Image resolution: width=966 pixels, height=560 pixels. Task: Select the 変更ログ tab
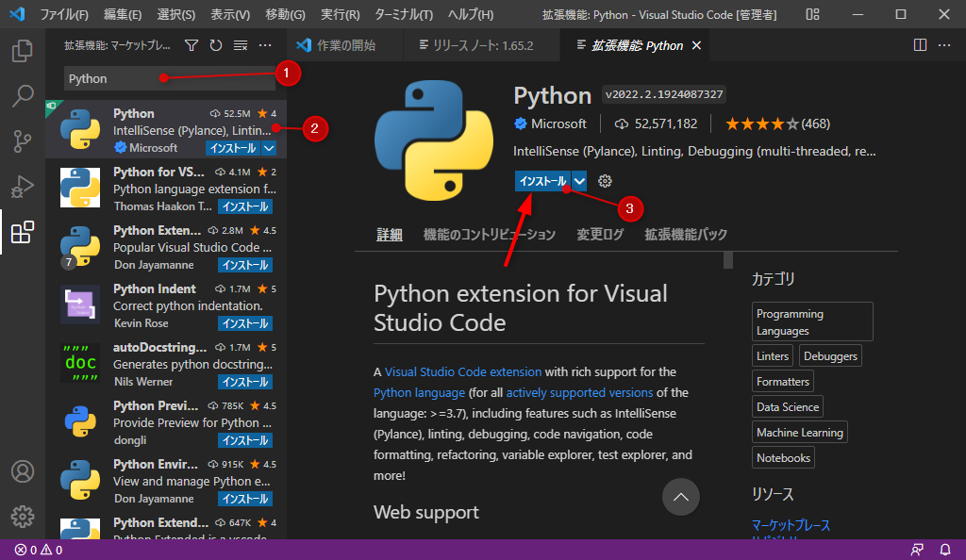click(600, 235)
